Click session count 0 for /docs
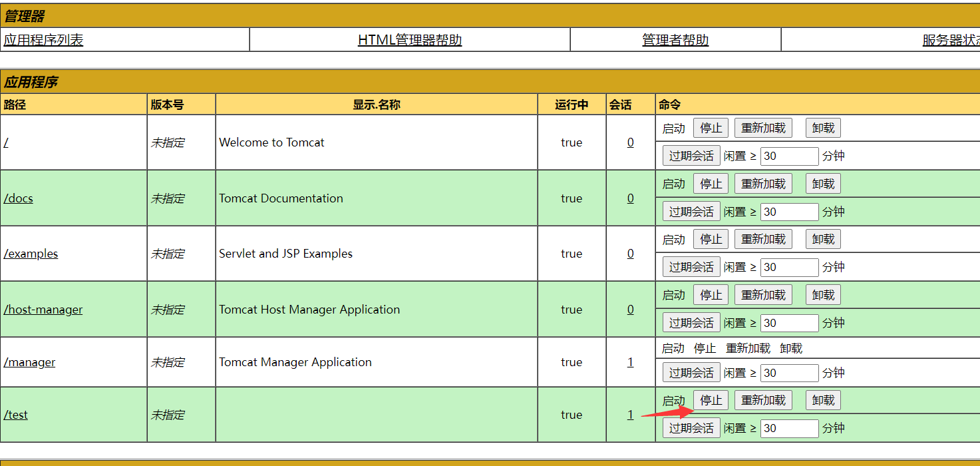This screenshot has height=466, width=980. click(x=631, y=198)
